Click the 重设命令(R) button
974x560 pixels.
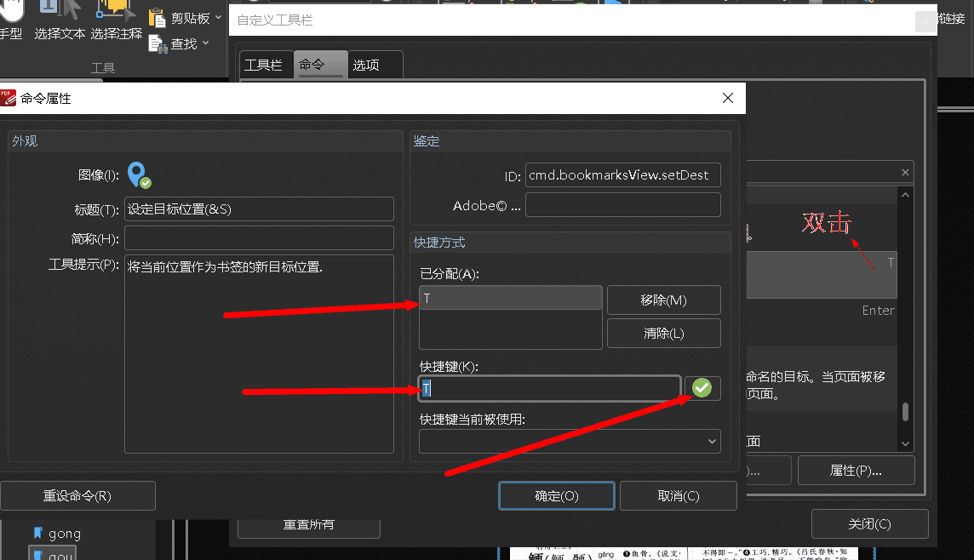coord(77,495)
